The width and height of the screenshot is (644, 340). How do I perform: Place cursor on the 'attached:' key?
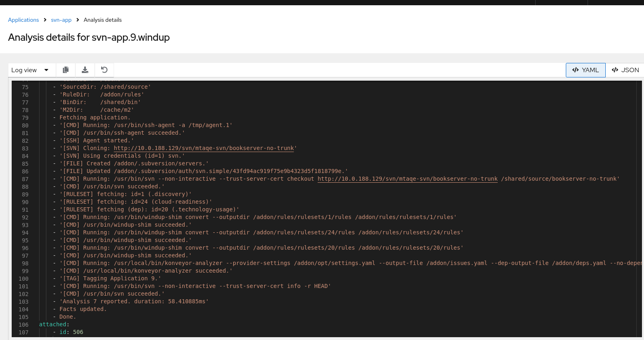[53, 324]
